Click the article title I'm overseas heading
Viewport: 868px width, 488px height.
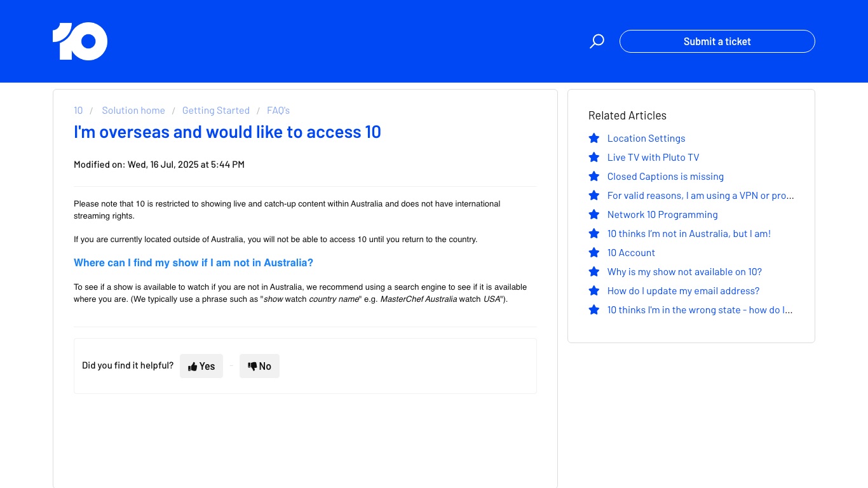(227, 132)
